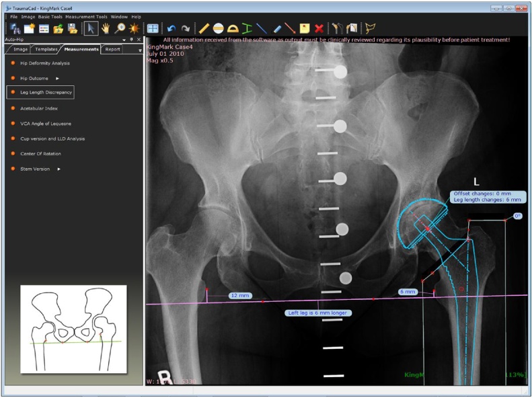This screenshot has width=532, height=398.
Task: Click the '6 mm' measurement label
Action: pos(408,292)
